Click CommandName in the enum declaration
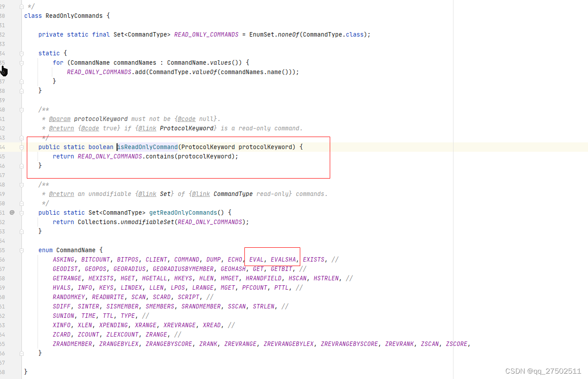The height and width of the screenshot is (379, 588). (x=76, y=250)
